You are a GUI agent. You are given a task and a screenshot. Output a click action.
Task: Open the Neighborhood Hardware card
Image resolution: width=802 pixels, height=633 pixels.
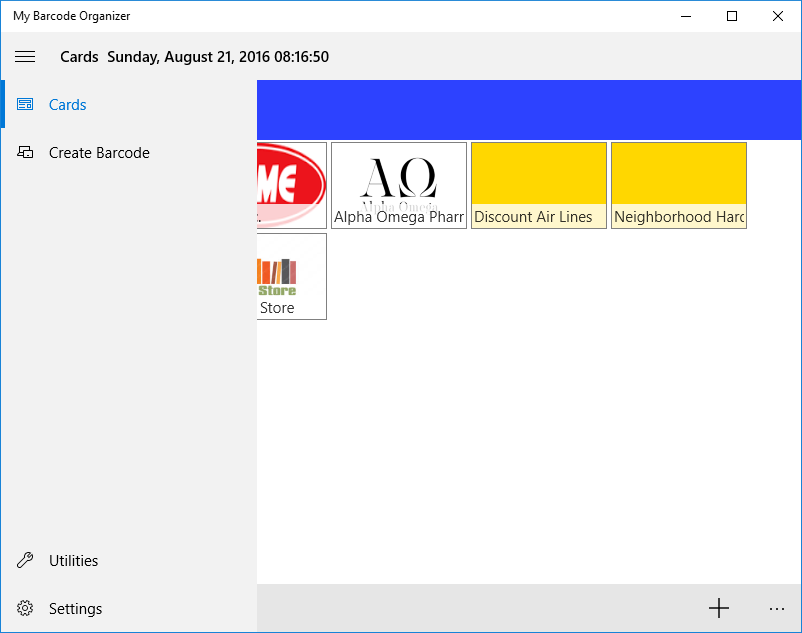[x=678, y=185]
